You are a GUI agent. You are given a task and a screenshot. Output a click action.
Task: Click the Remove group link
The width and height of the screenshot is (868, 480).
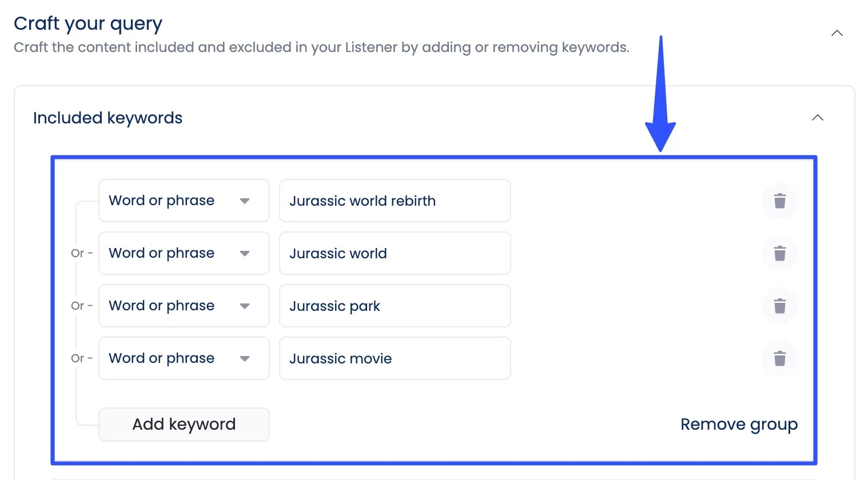pos(739,424)
